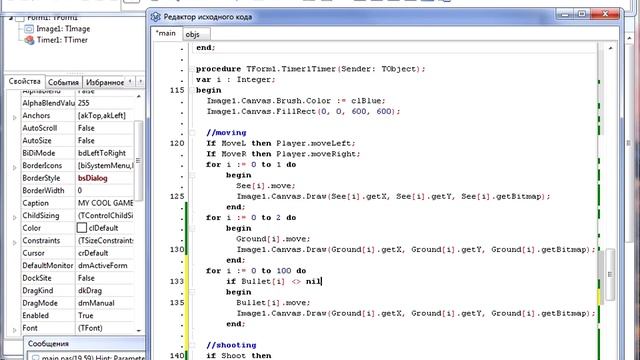
Task: Select Image1: TImage in component tree
Action: point(63,29)
